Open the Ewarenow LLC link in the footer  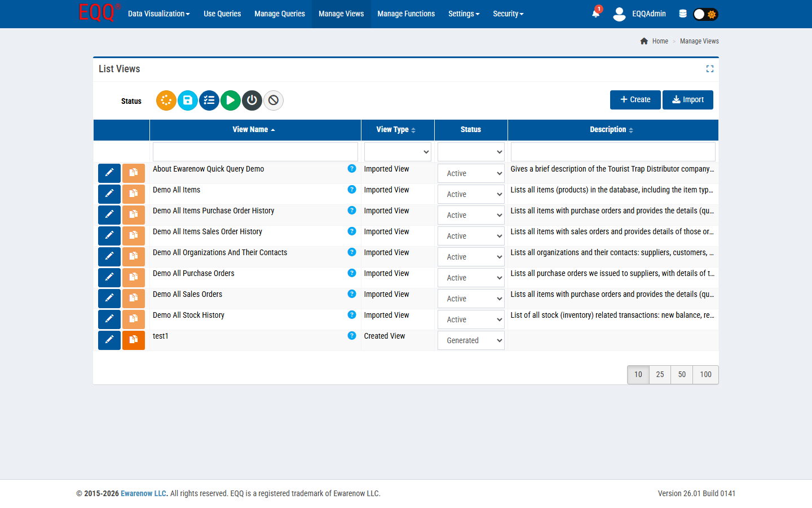click(143, 493)
